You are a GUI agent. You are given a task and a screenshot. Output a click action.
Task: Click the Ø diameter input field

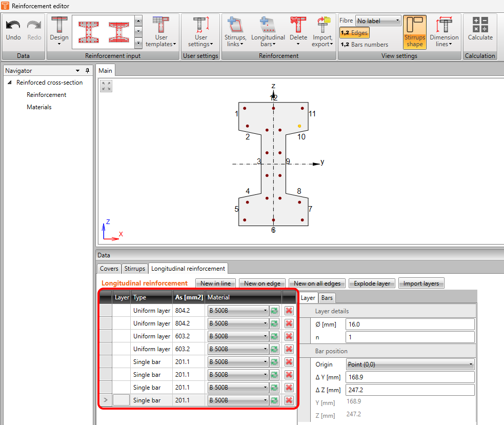coord(410,324)
